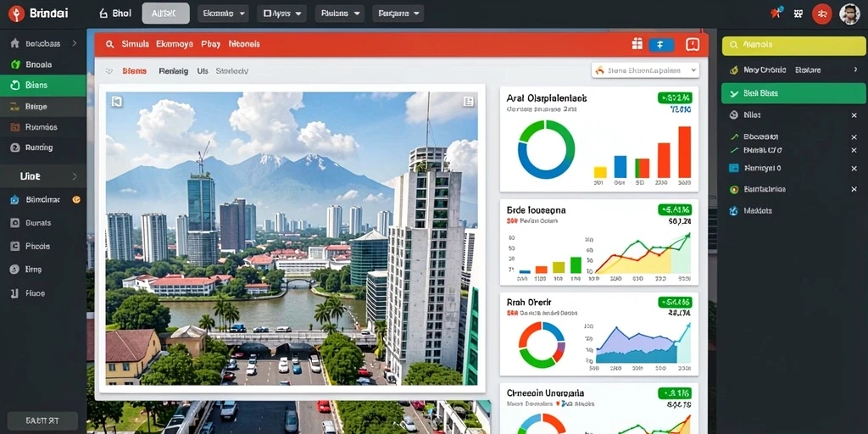Click the search icon in the red toolbar

[109, 44]
